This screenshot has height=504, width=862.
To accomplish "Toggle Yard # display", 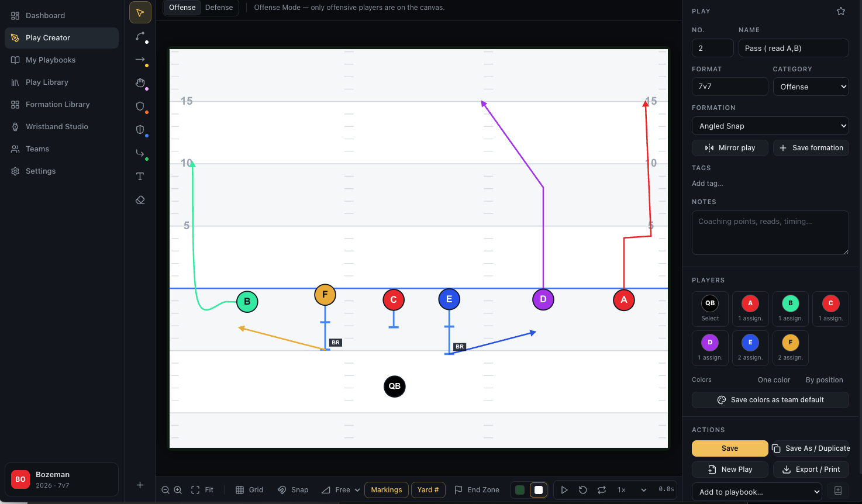I will click(x=428, y=490).
